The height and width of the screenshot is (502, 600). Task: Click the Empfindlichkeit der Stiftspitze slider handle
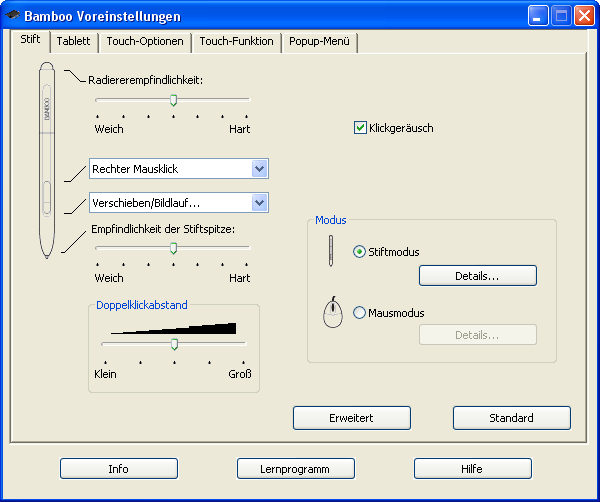pyautogui.click(x=173, y=247)
